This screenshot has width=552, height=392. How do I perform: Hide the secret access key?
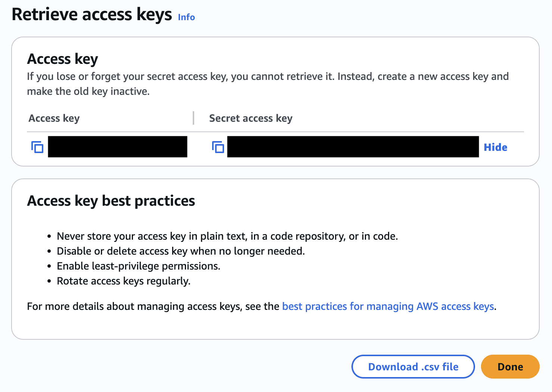coord(495,147)
